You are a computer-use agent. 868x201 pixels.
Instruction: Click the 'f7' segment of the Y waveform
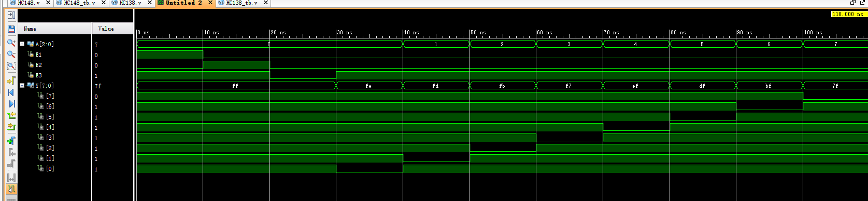(569, 86)
